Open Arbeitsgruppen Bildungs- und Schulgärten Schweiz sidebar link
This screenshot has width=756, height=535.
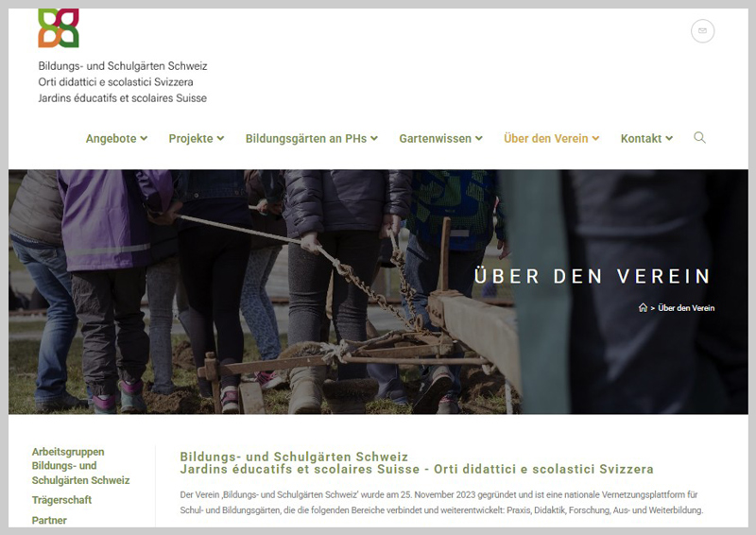(x=80, y=466)
